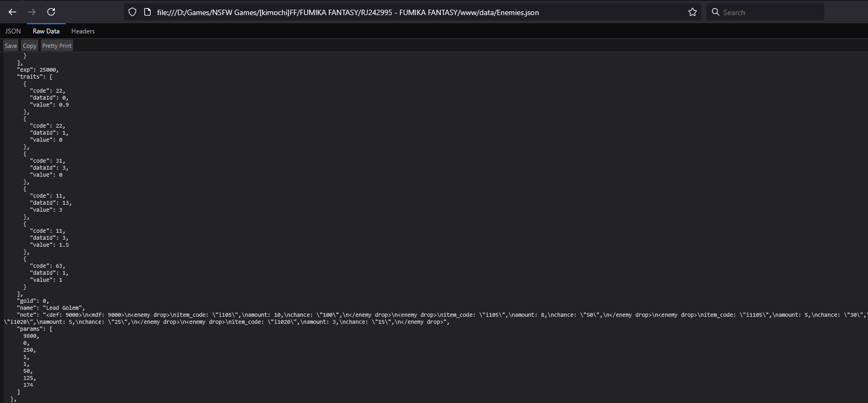Click the "params": [ line

click(34, 329)
